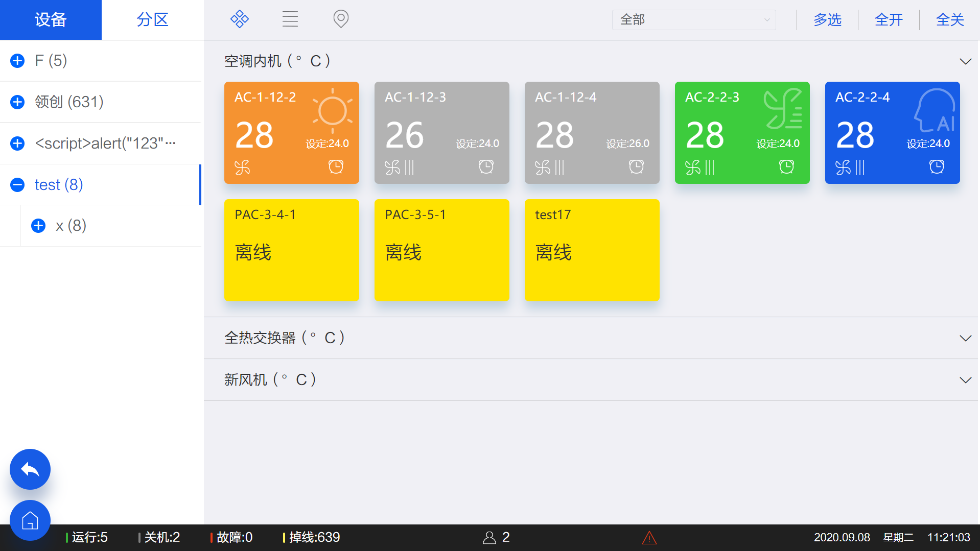This screenshot has height=551, width=980.
Task: Click 全关 to turn all off
Action: 950,20
